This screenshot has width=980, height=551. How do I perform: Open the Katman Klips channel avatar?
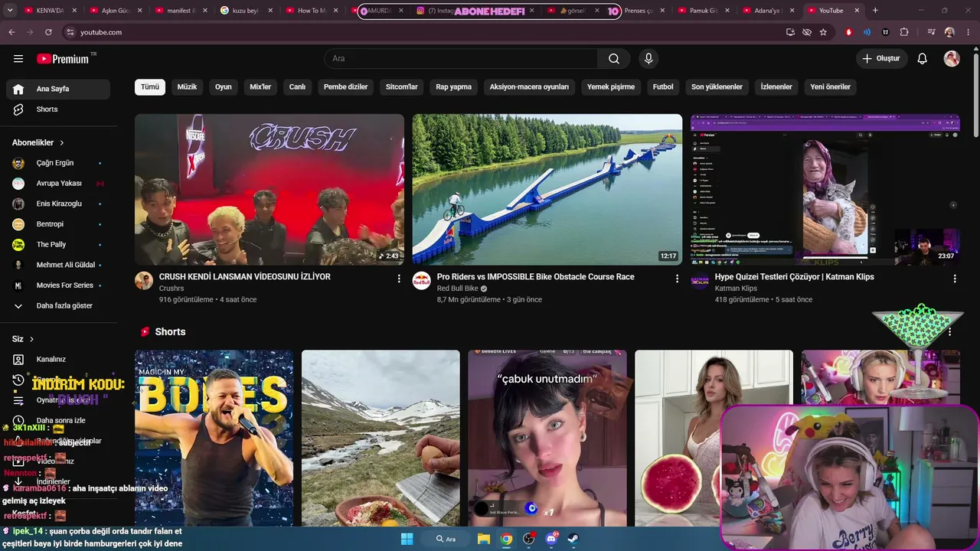700,280
